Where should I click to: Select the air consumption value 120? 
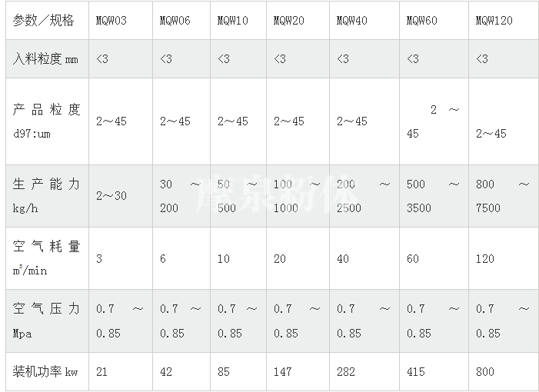pos(485,259)
